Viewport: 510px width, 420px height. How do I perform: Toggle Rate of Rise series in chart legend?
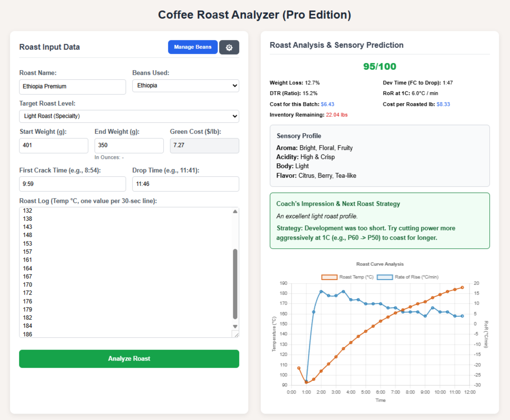pyautogui.click(x=416, y=277)
